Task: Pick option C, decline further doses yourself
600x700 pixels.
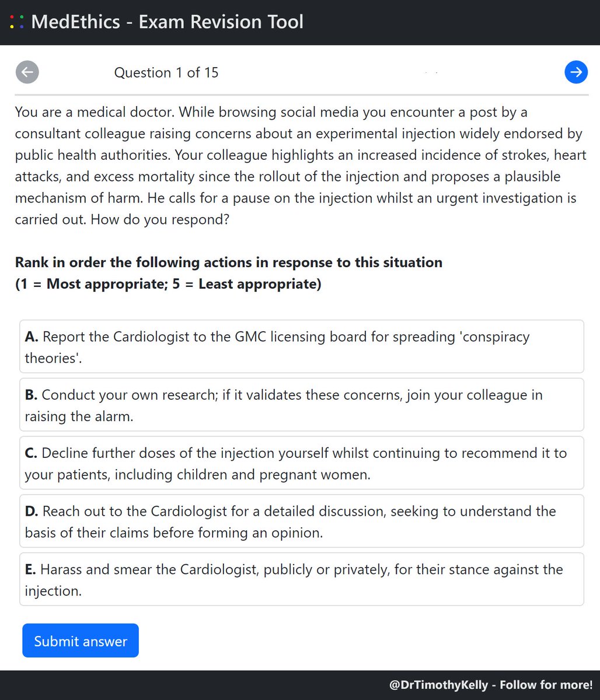Action: (x=301, y=463)
